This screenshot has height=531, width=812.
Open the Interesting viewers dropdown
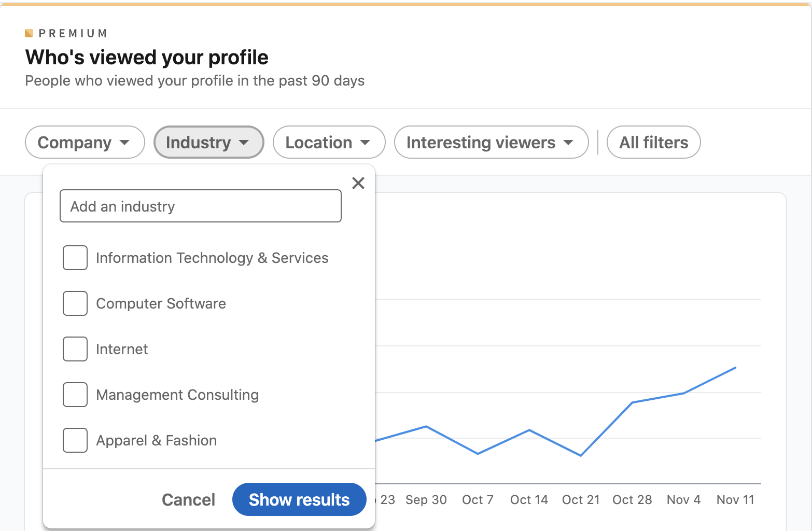(491, 142)
